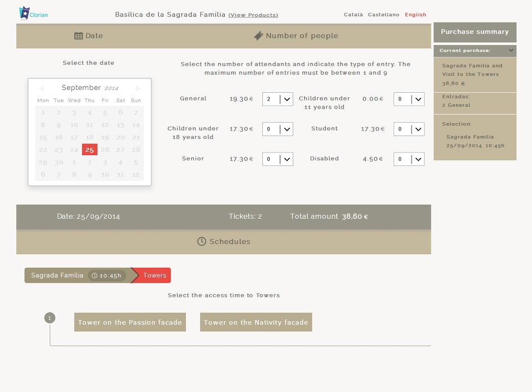Expand Children under 11 quantity dropdown
The width and height of the screenshot is (532, 392).
click(x=409, y=99)
